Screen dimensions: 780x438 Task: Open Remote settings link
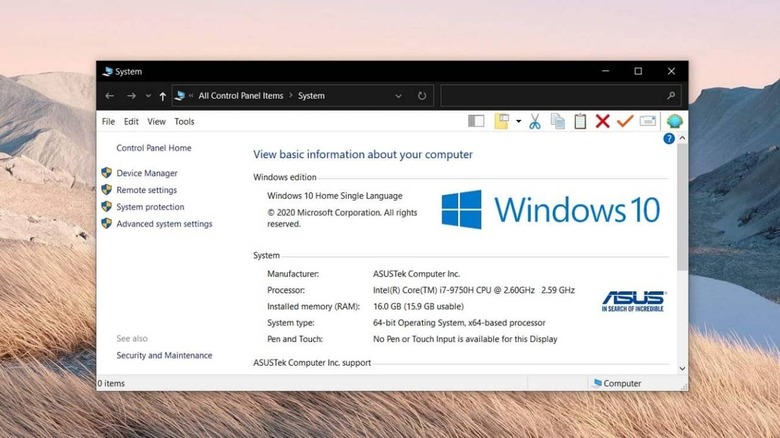click(x=147, y=190)
